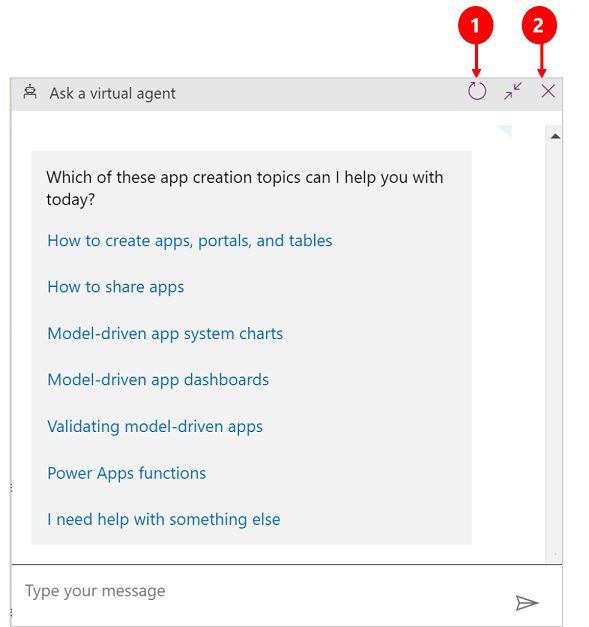Restart the conversation with the circular arrow icon
The height and width of the screenshot is (627, 589).
point(477,91)
